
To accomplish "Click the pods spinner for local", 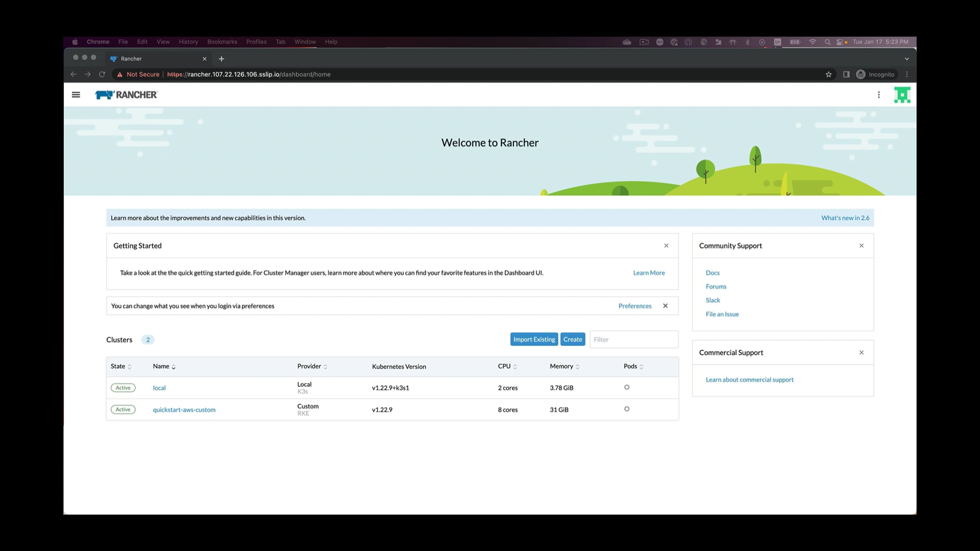I will point(627,387).
